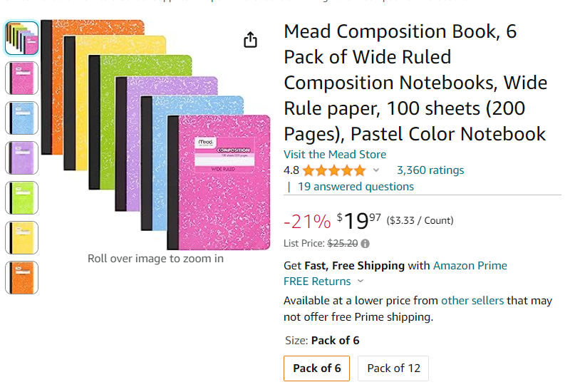This screenshot has height=392, width=570.
Task: View the 19 answered questions
Action: click(356, 187)
